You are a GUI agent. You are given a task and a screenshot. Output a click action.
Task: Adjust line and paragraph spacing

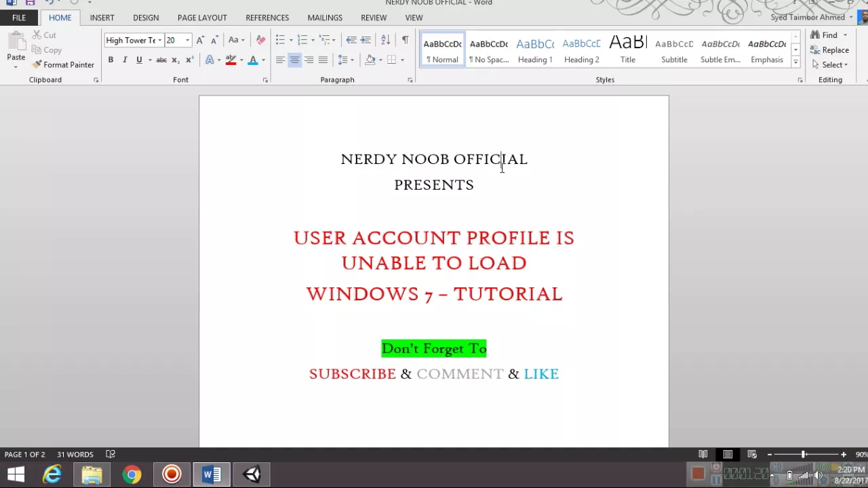(342, 60)
